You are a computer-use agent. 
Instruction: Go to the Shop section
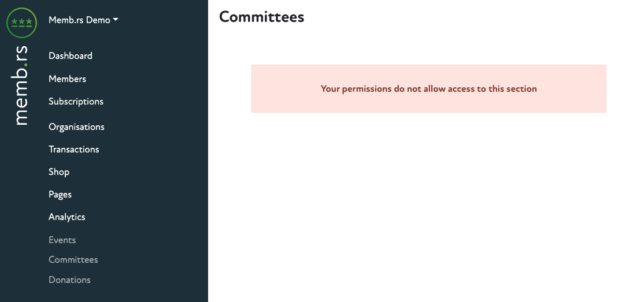click(59, 172)
